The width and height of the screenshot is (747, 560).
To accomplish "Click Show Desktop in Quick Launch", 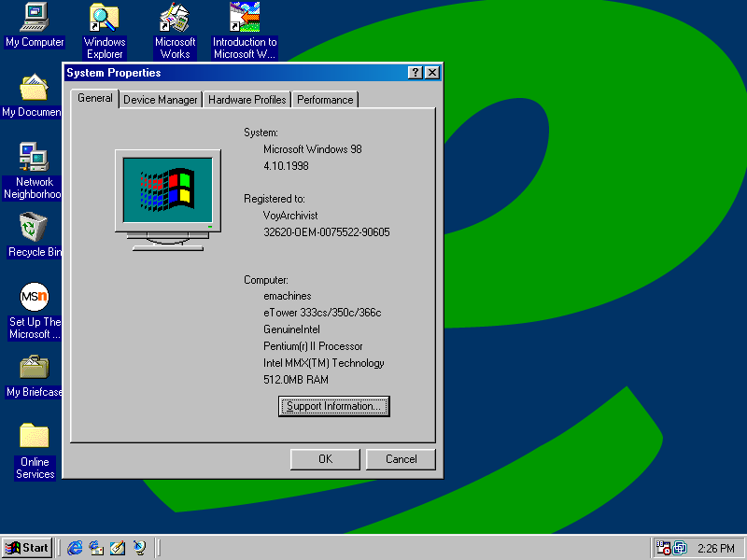I will click(x=118, y=548).
